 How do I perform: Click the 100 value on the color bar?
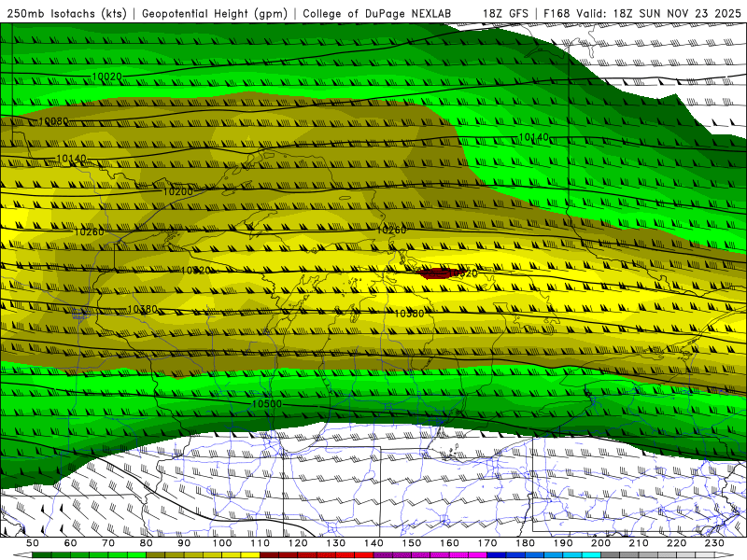click(x=222, y=543)
